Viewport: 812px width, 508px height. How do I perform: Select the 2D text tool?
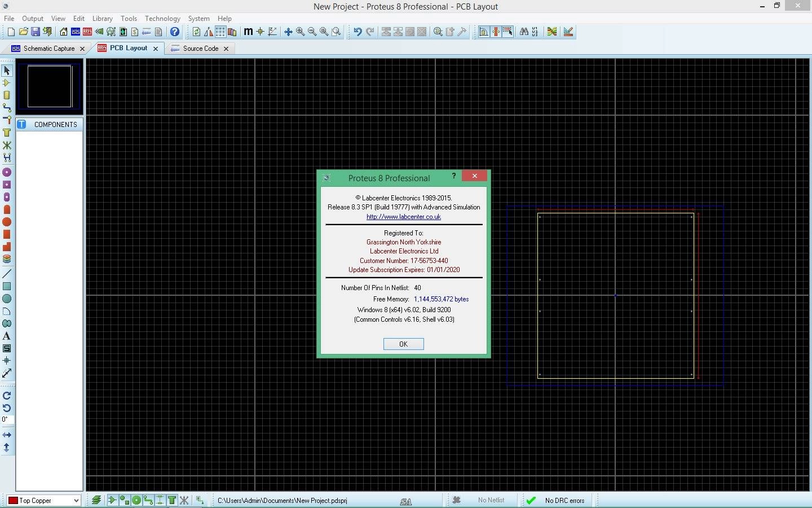coord(7,336)
